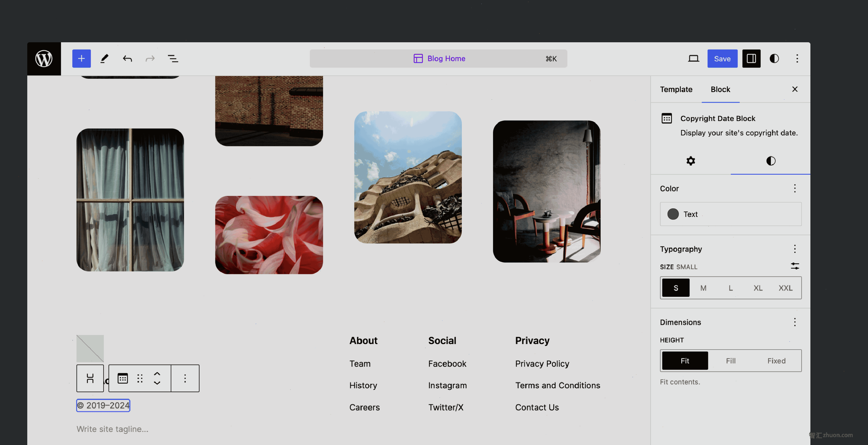Select the M font size option
The height and width of the screenshot is (445, 868).
pyautogui.click(x=703, y=287)
